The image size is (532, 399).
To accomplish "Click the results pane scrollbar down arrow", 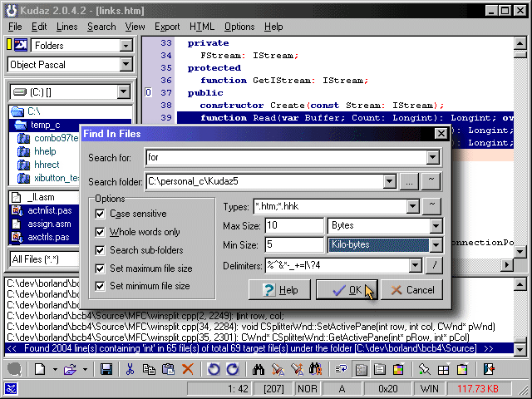I will [x=520, y=349].
